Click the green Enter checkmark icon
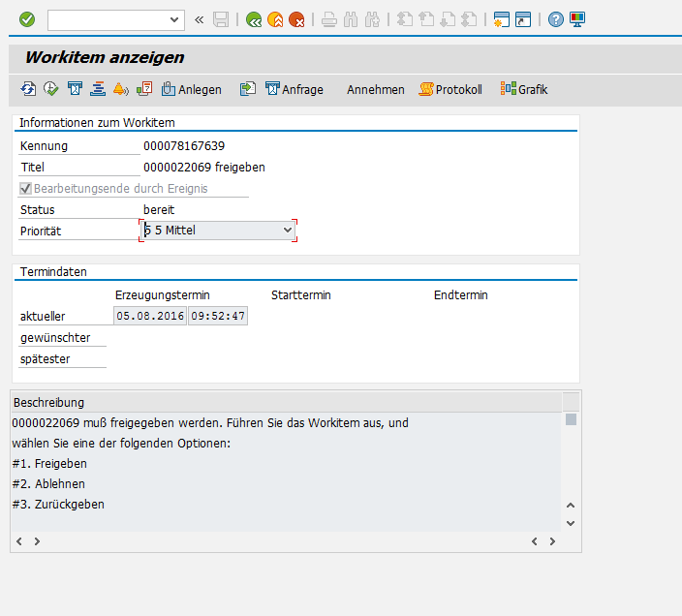This screenshot has width=682, height=616. click(x=27, y=18)
